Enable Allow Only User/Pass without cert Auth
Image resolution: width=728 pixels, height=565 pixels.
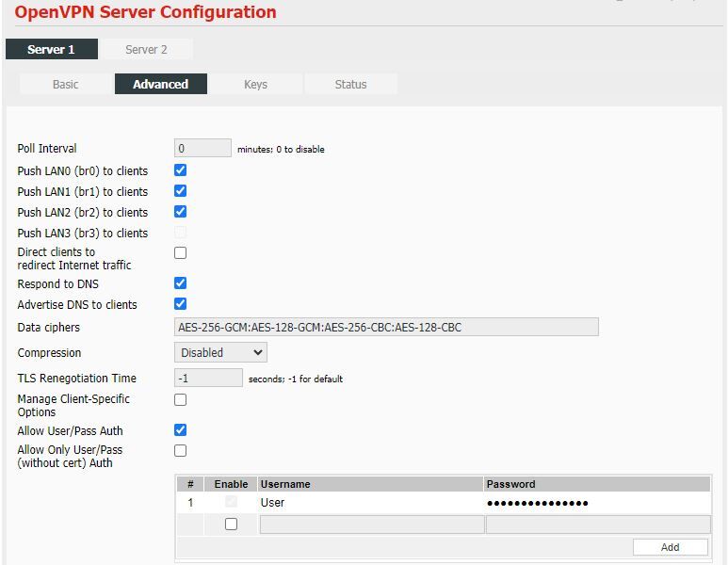180,451
